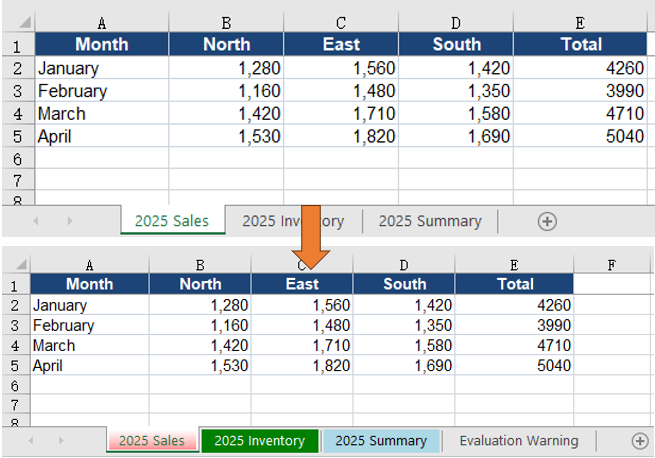Open the uncolored 2025 Sales tab in the upper spreadsheet

pyautogui.click(x=172, y=221)
